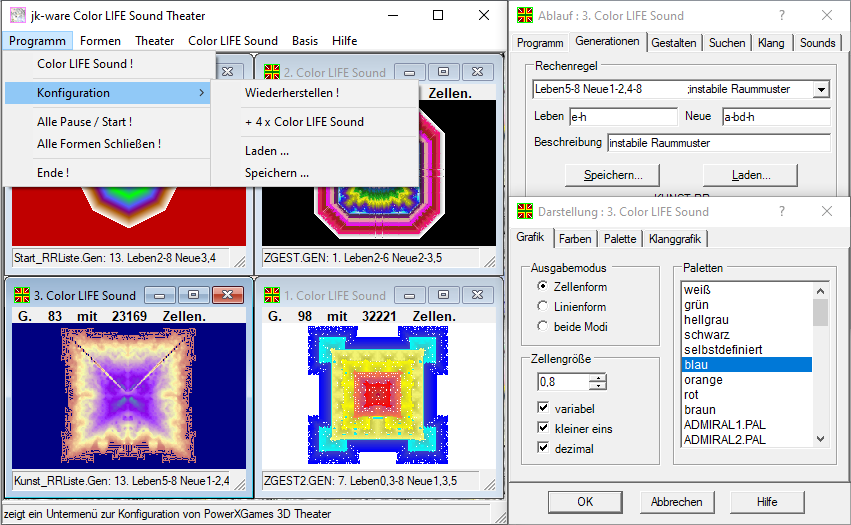Switch to the Farben tab
This screenshot has height=525, width=851.
tap(575, 239)
